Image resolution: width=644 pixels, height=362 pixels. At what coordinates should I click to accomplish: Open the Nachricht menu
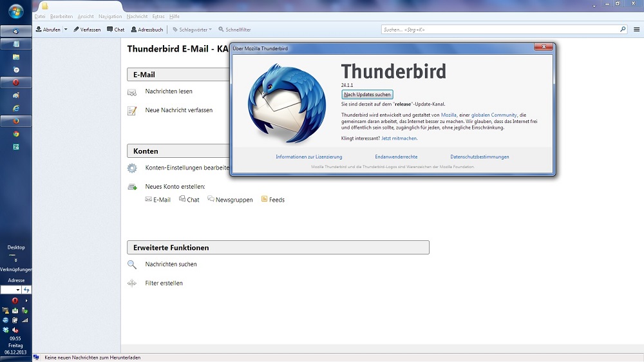tap(137, 17)
